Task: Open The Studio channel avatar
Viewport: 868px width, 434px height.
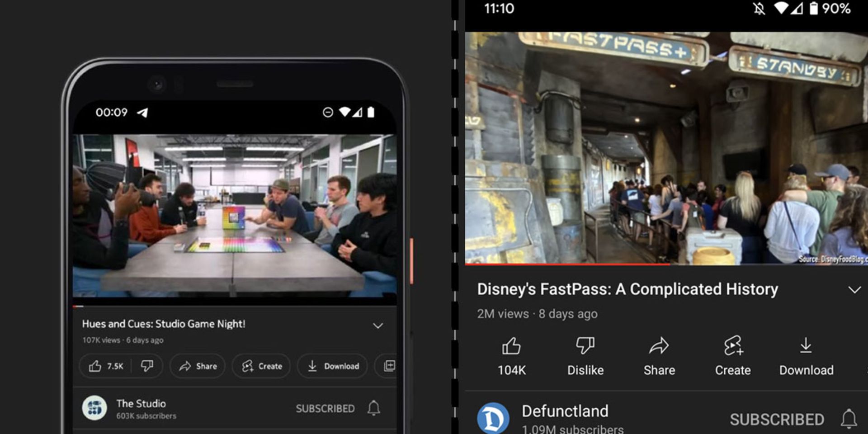Action: pos(94,408)
